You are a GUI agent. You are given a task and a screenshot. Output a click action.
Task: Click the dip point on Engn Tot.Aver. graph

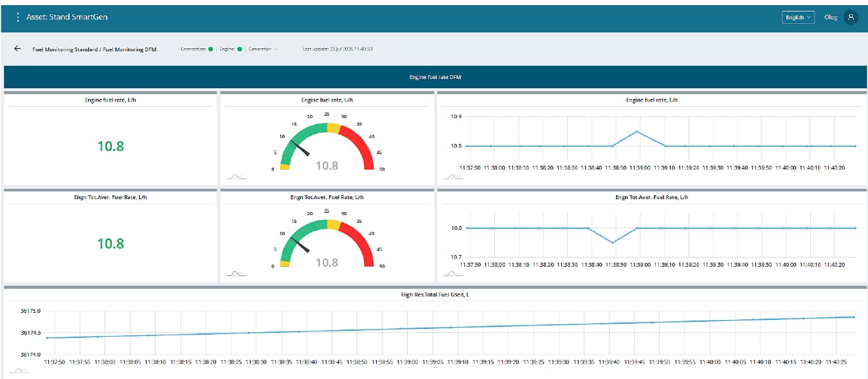coord(612,242)
